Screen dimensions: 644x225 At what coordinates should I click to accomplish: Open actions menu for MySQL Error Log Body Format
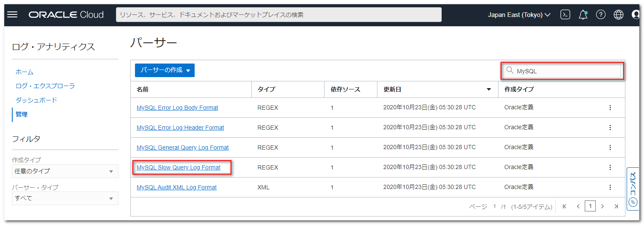click(x=610, y=108)
